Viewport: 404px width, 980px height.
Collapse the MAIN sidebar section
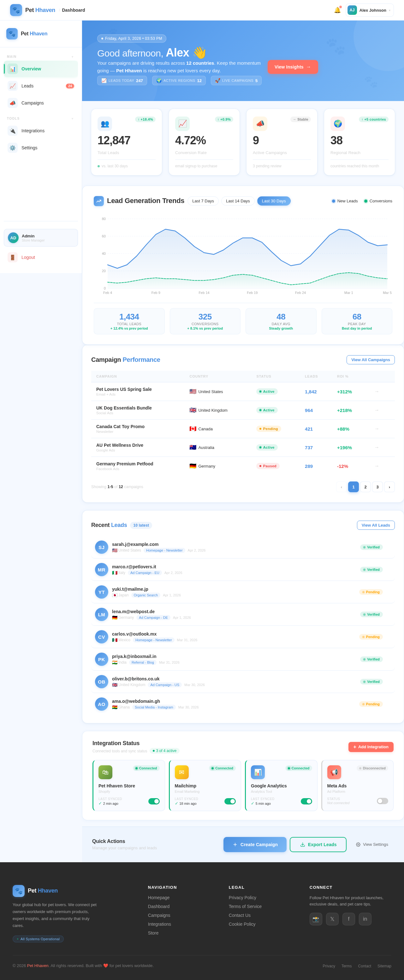(72, 57)
